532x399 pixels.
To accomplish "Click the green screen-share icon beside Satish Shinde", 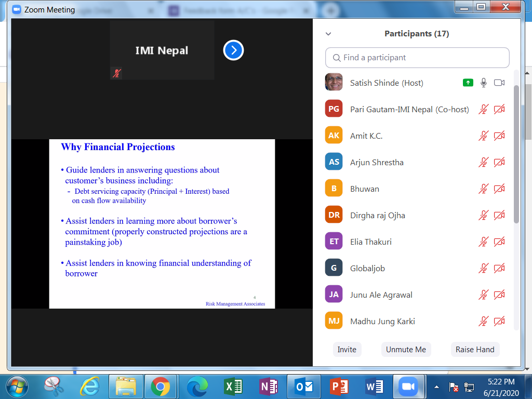I will pos(468,83).
